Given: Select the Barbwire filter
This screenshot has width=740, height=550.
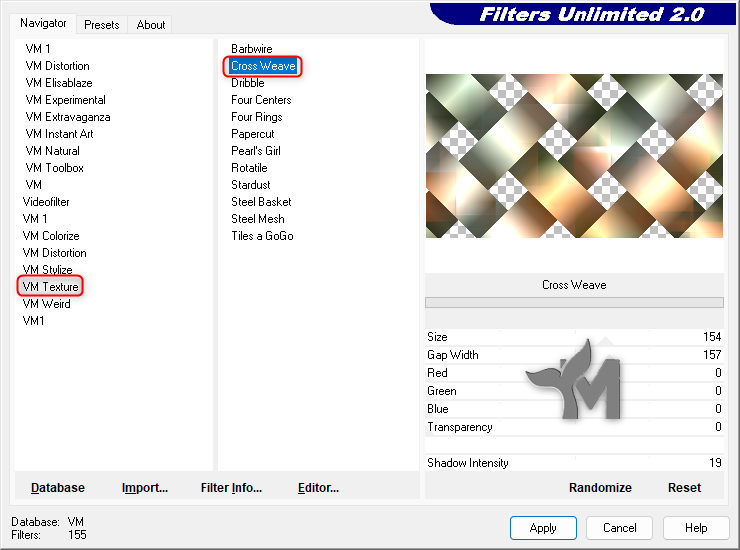Looking at the screenshot, I should click(x=252, y=49).
